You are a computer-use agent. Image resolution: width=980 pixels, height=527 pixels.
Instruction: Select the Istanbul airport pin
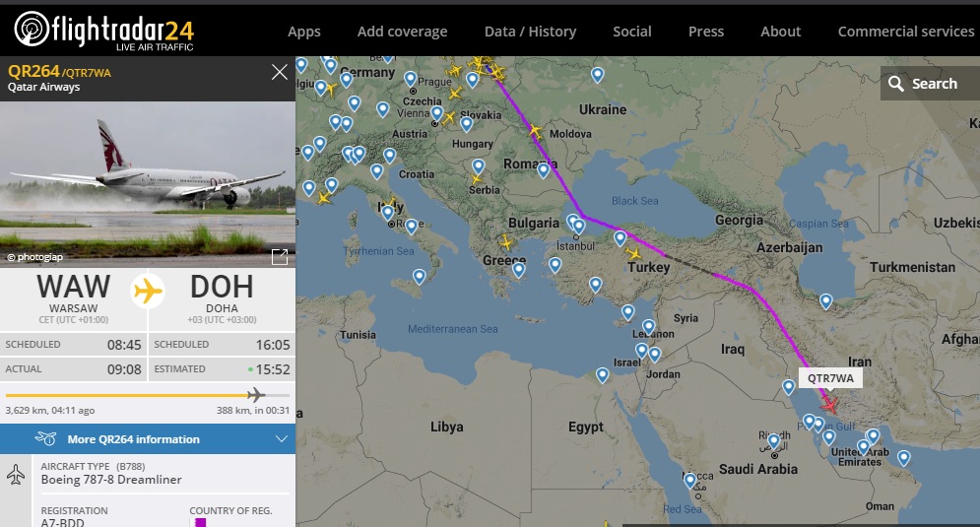click(x=579, y=227)
